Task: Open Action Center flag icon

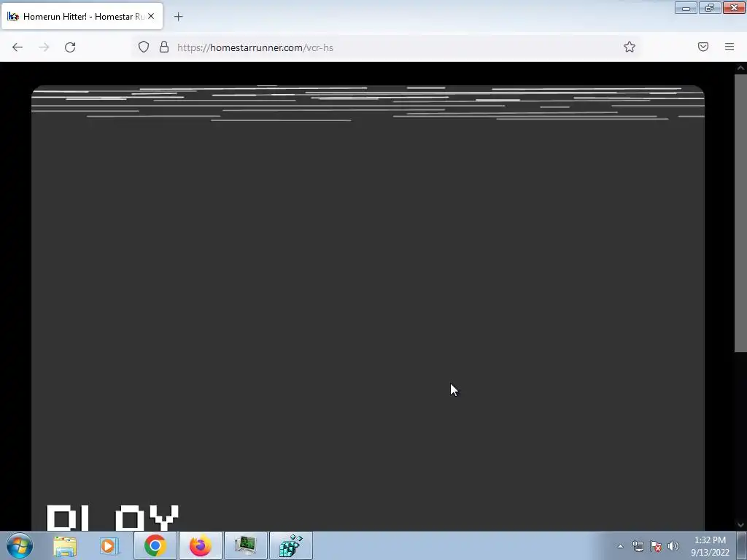Action: click(x=656, y=546)
